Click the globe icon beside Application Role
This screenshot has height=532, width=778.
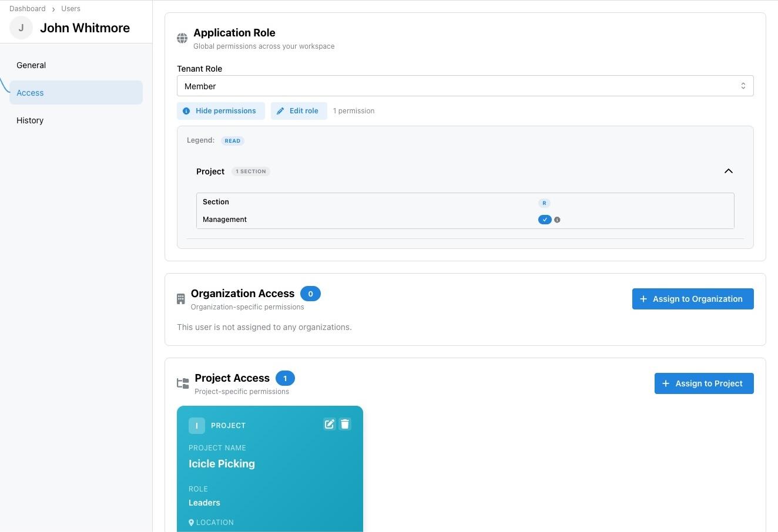click(182, 38)
